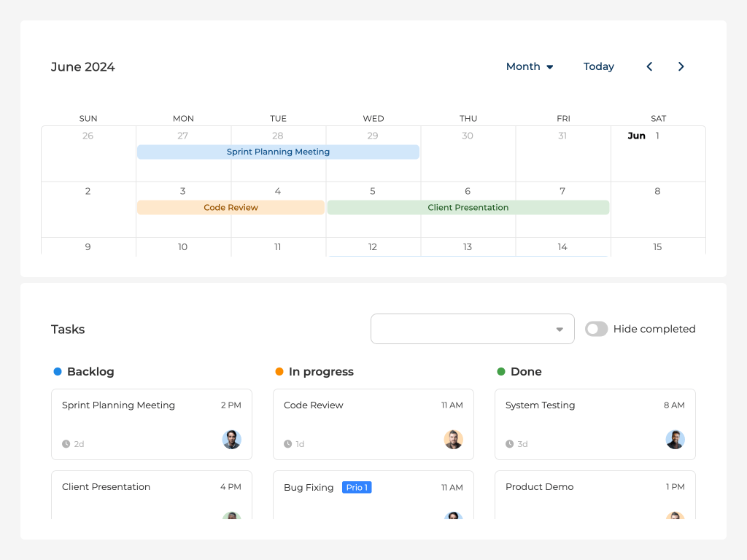Go to the previous month arrow

[649, 66]
